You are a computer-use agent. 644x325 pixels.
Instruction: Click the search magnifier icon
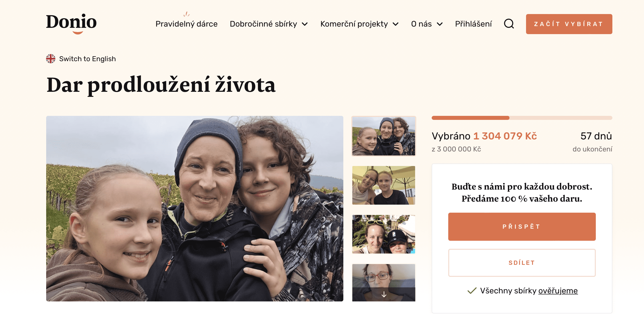509,24
